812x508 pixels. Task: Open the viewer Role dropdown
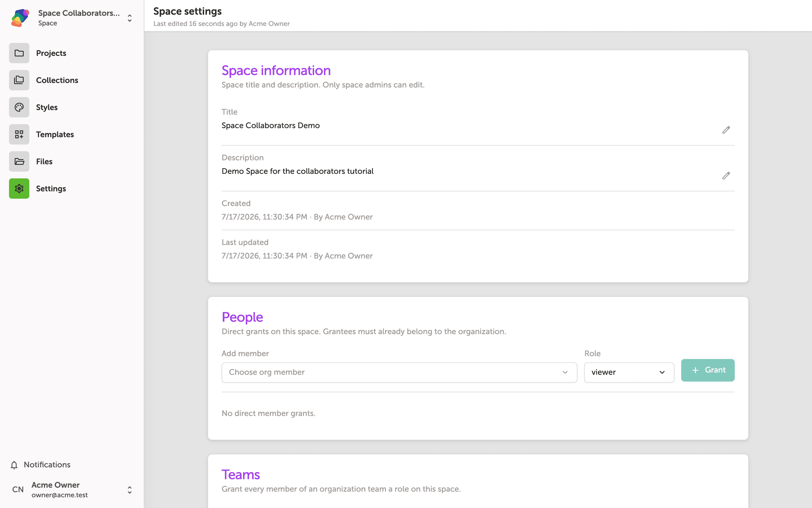tap(629, 372)
